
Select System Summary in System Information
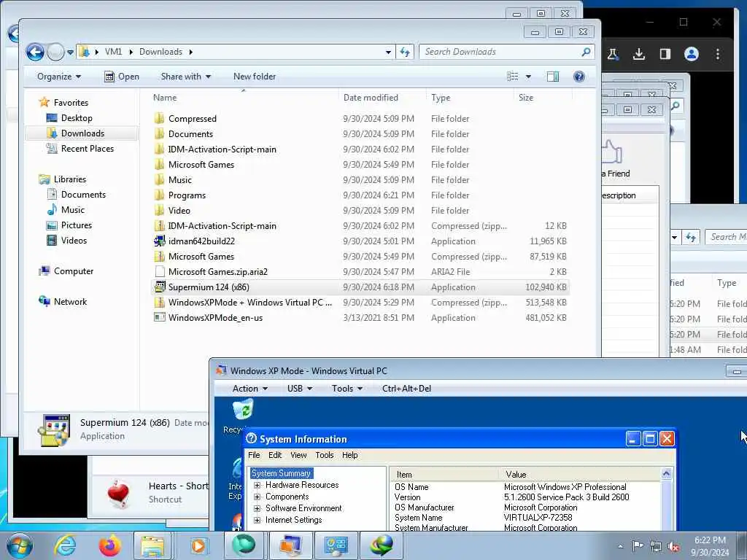click(281, 473)
